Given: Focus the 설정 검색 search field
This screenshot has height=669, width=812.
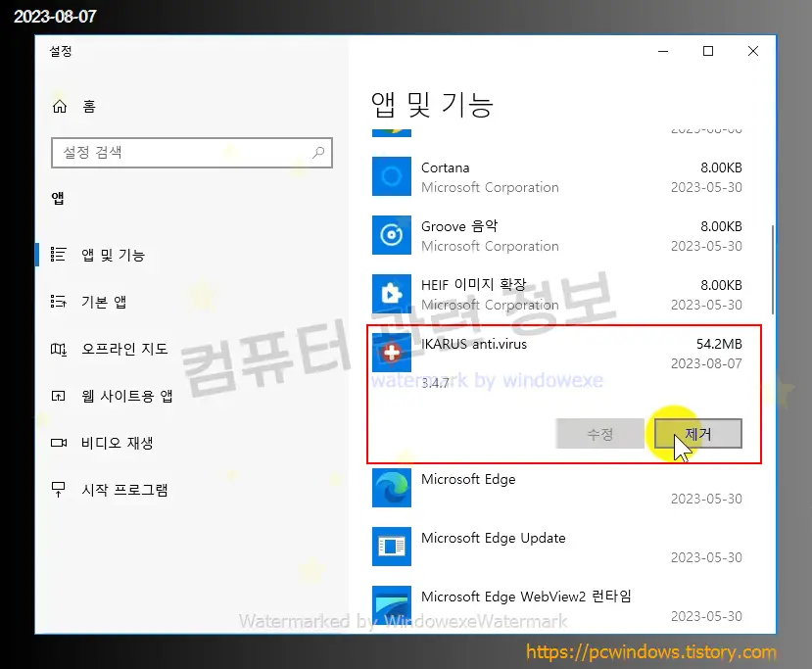Looking at the screenshot, I should tap(192, 153).
